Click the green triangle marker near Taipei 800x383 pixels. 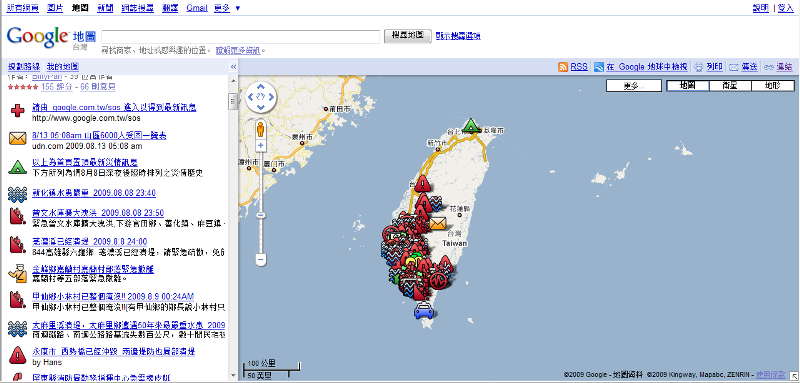coord(471,125)
